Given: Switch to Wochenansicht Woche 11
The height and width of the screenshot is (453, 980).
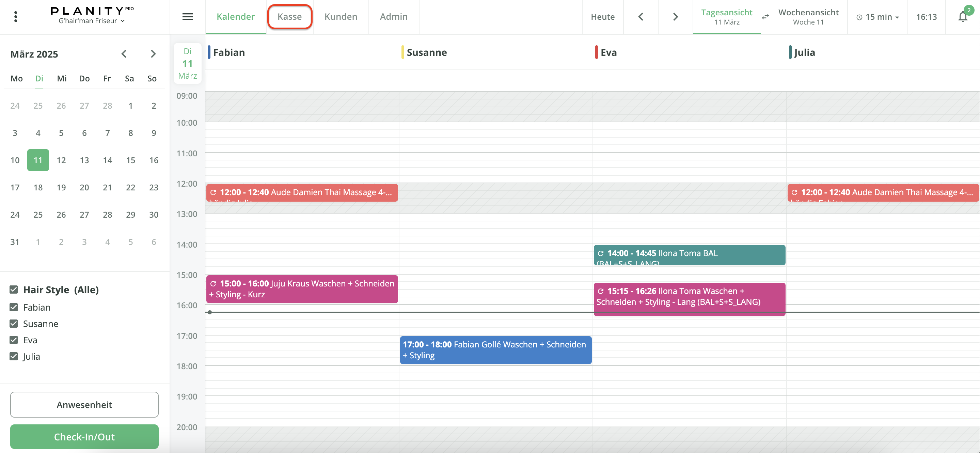Looking at the screenshot, I should pos(808,17).
